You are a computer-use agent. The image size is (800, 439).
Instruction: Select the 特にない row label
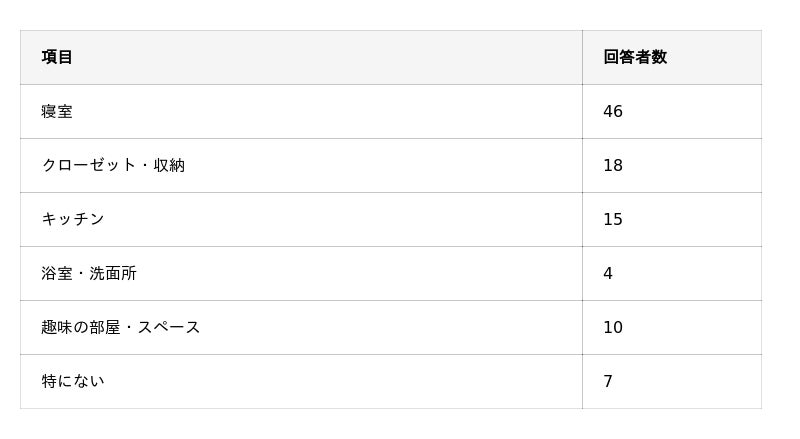72,381
